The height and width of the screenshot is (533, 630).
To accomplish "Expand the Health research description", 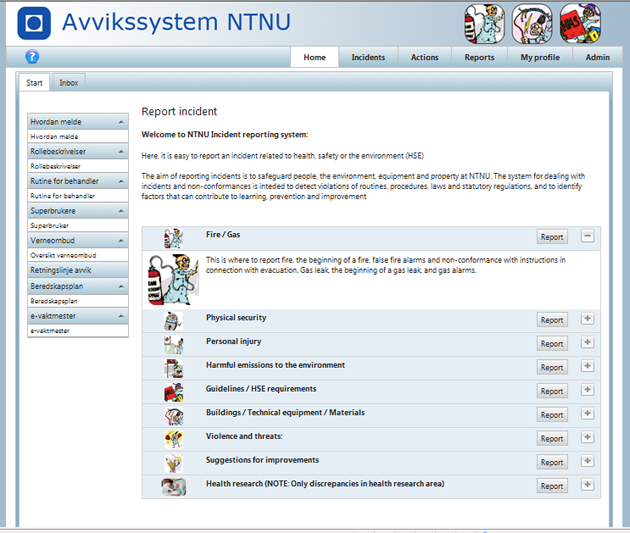I will click(x=587, y=485).
